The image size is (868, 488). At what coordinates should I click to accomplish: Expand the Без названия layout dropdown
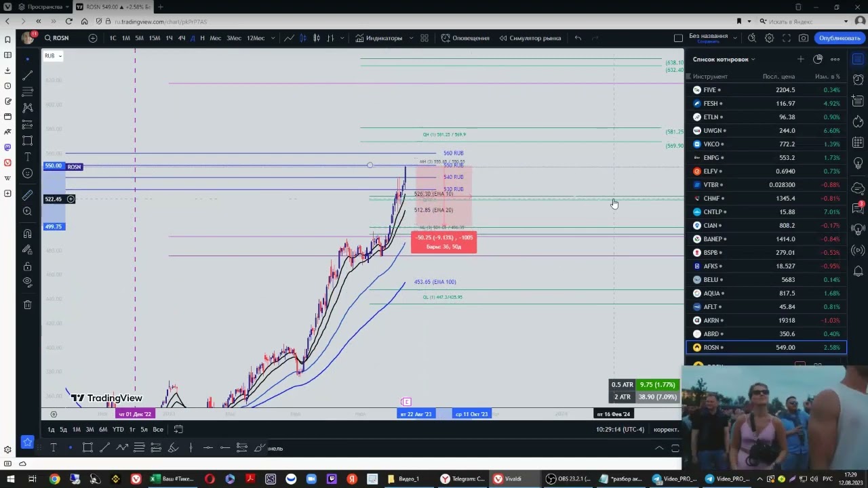click(x=734, y=37)
